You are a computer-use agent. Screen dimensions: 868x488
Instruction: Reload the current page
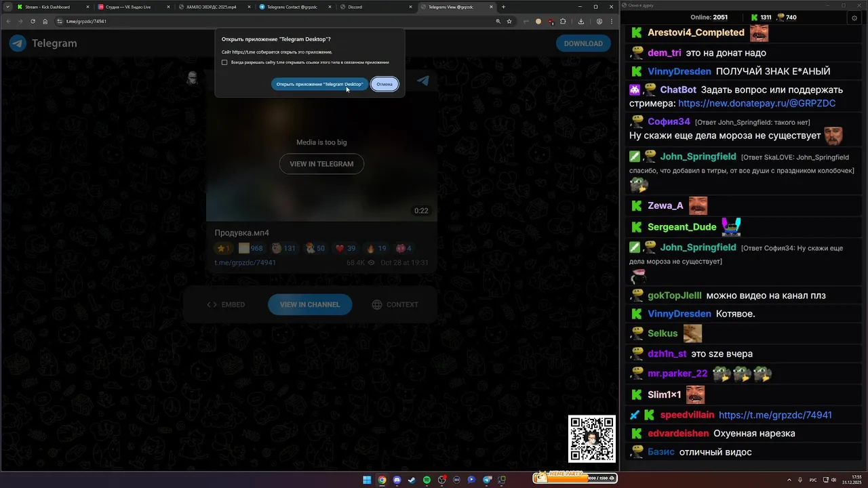[33, 21]
